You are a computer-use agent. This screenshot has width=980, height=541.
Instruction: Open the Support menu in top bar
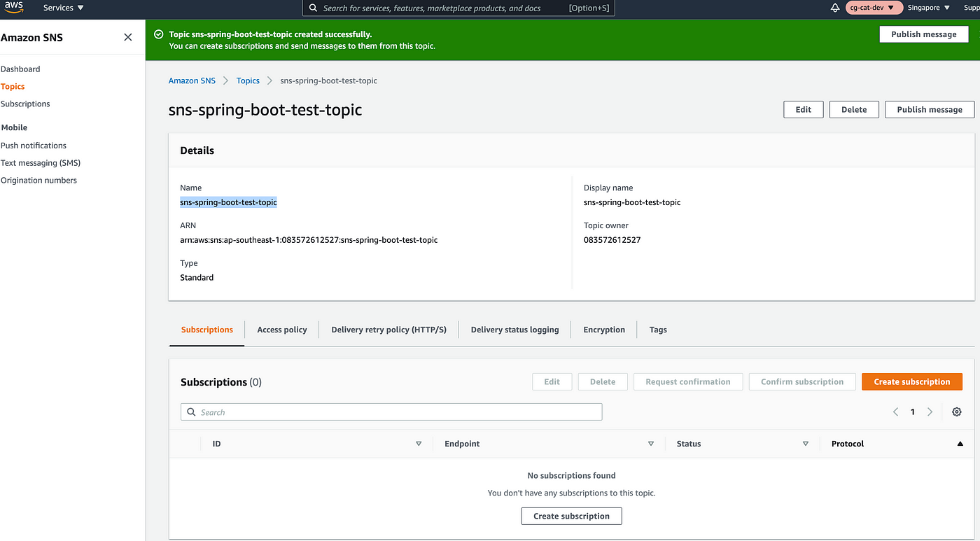(x=972, y=8)
